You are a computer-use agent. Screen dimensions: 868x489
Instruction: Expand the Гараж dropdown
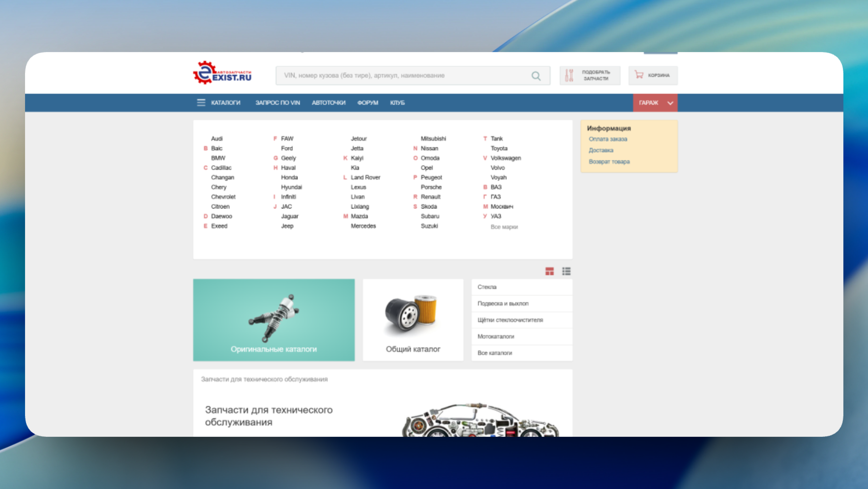point(655,103)
